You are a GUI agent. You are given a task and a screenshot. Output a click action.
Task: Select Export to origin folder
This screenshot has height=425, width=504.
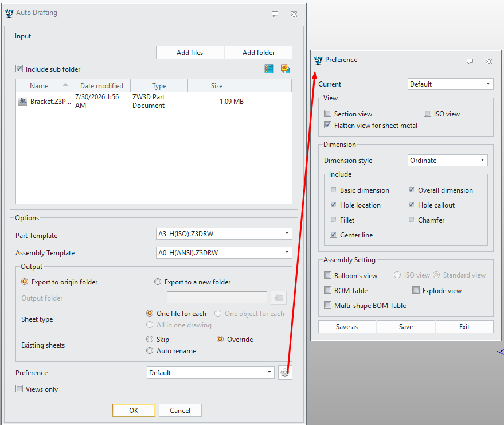click(25, 282)
